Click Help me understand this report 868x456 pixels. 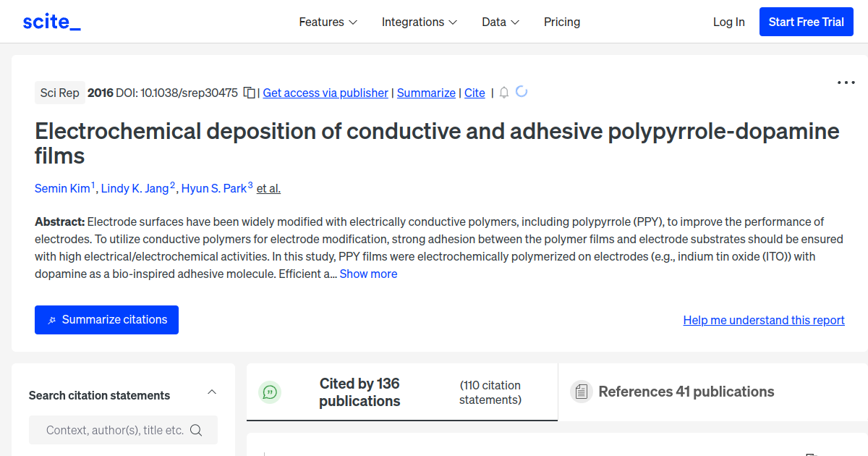(x=763, y=319)
